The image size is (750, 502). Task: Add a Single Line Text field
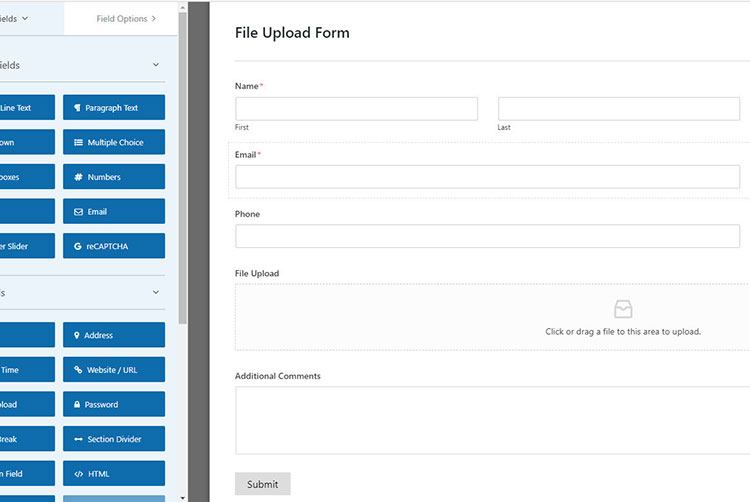pyautogui.click(x=27, y=108)
